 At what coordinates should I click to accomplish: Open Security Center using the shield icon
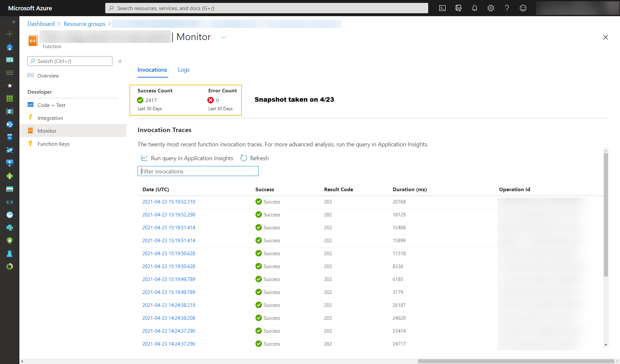click(10, 241)
